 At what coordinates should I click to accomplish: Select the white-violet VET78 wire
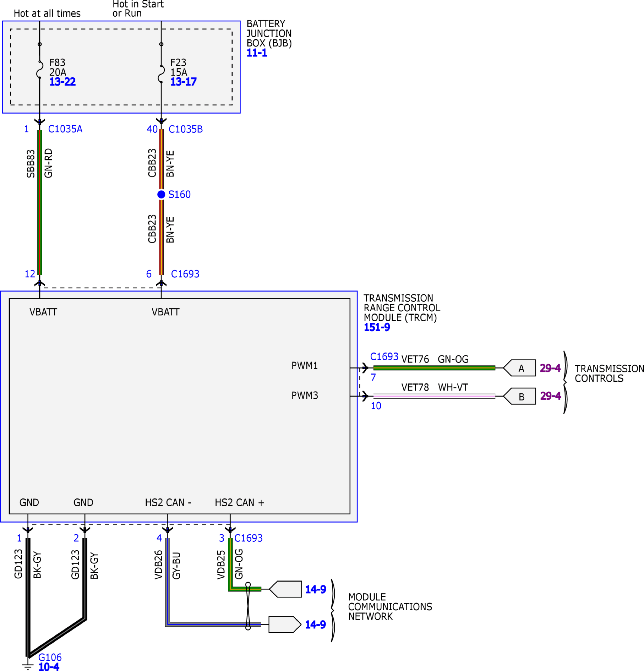click(x=434, y=396)
